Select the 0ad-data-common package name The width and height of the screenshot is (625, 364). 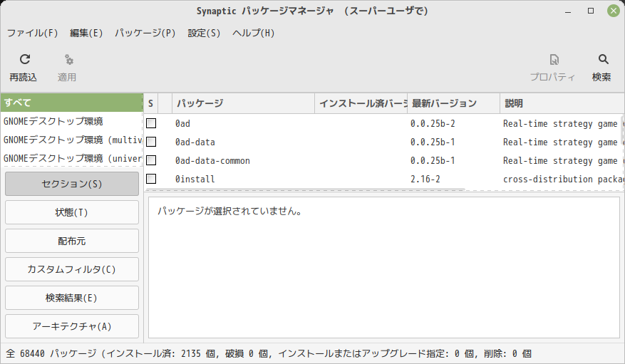pos(212,160)
